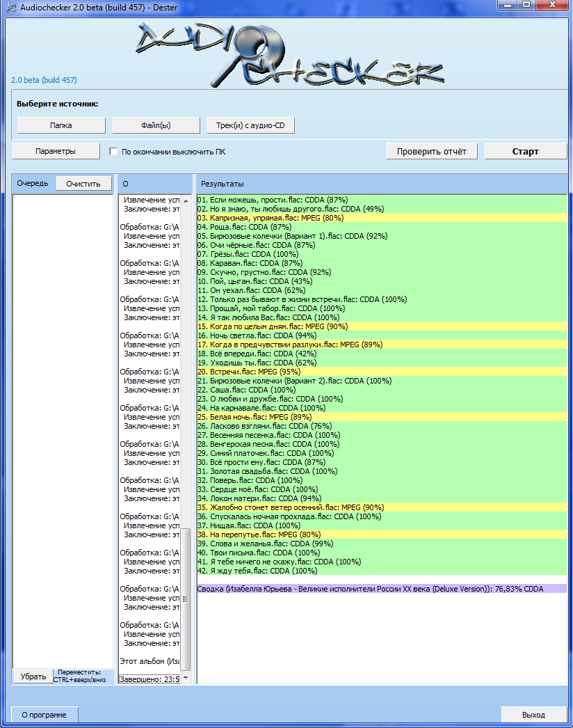Click the Выход button

533,715
